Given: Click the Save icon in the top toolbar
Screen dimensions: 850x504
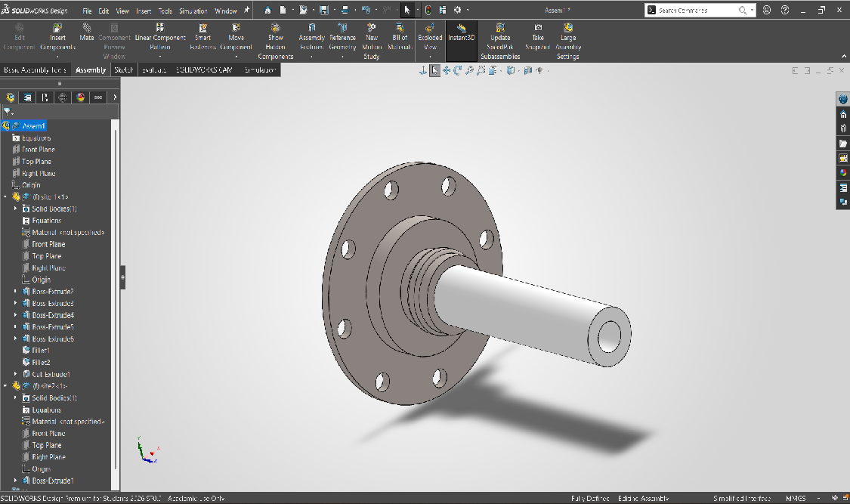Looking at the screenshot, I should (324, 11).
